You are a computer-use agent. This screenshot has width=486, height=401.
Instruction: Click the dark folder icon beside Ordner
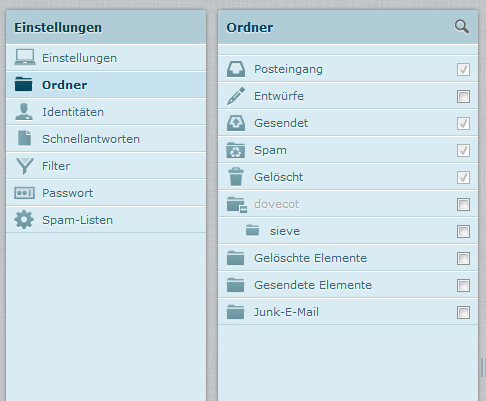coord(24,84)
